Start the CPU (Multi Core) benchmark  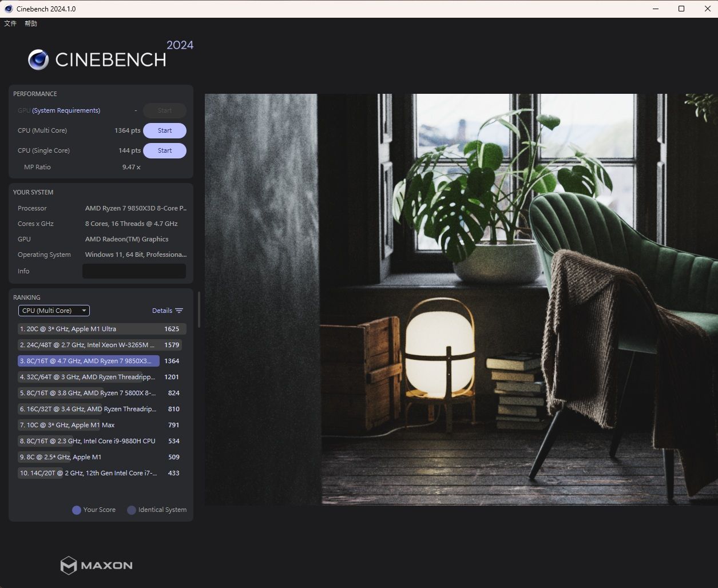tap(165, 130)
